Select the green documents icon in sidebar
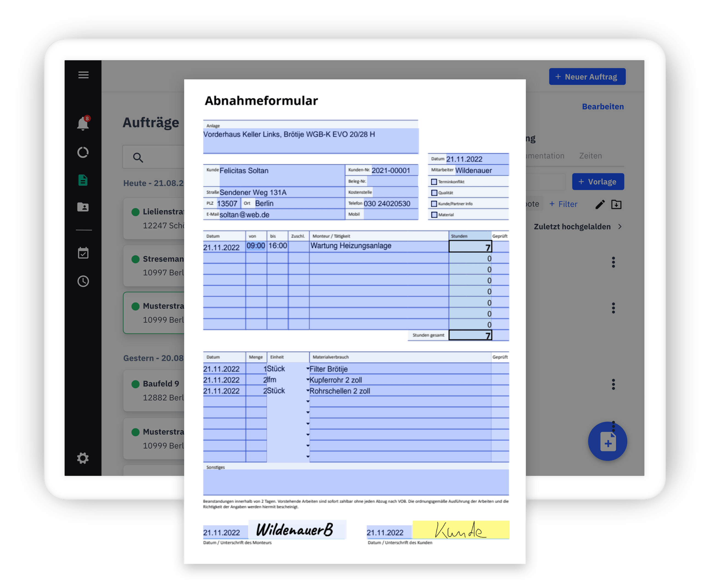 [83, 180]
